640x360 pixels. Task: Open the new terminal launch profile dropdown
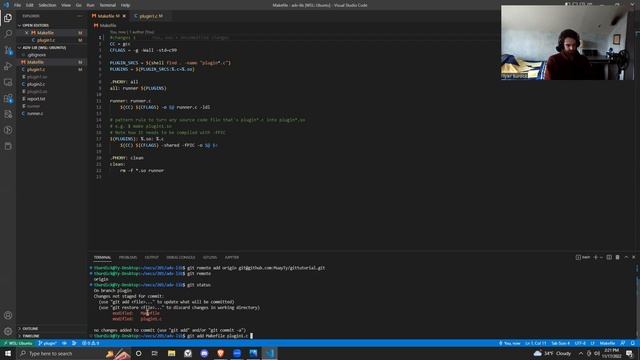point(601,258)
